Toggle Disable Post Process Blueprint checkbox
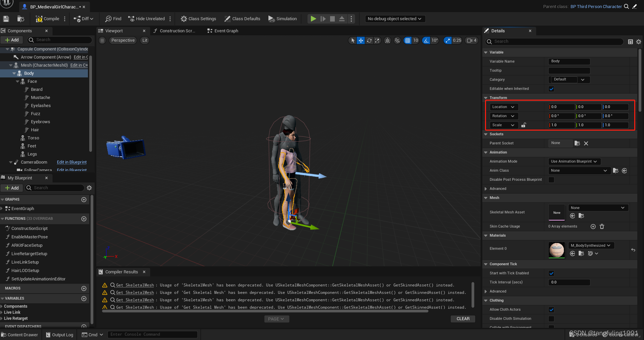 point(551,180)
